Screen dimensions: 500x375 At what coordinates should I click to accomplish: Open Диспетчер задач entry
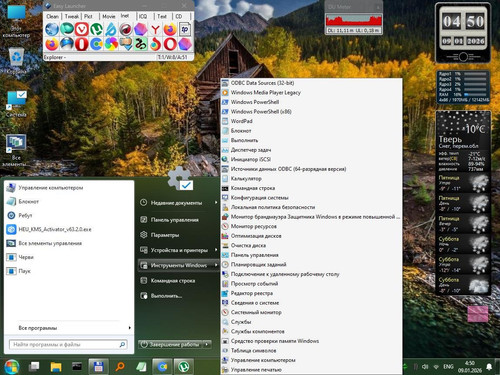pos(311,150)
